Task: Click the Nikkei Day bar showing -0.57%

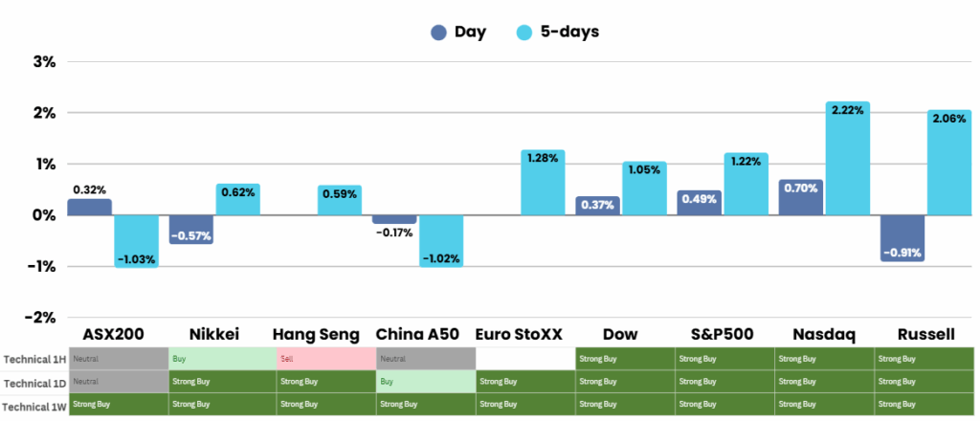Action: coord(191,229)
